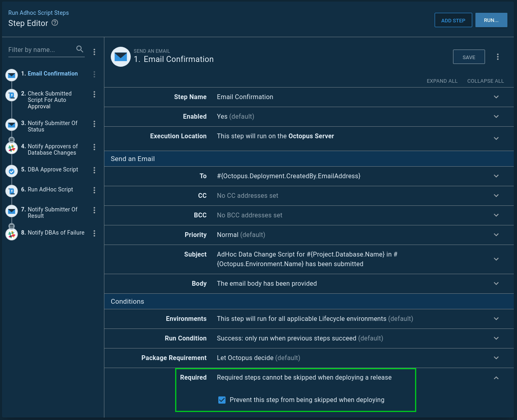Uncheck Prevent this step from being skipped
The width and height of the screenshot is (517, 420).
(x=222, y=400)
